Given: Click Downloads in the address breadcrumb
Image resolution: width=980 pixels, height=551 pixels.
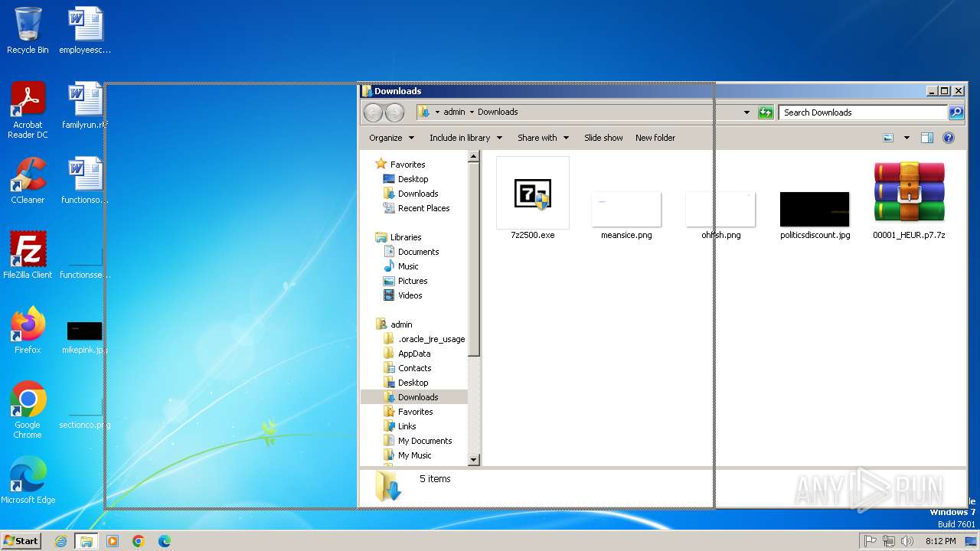Looking at the screenshot, I should click(498, 112).
